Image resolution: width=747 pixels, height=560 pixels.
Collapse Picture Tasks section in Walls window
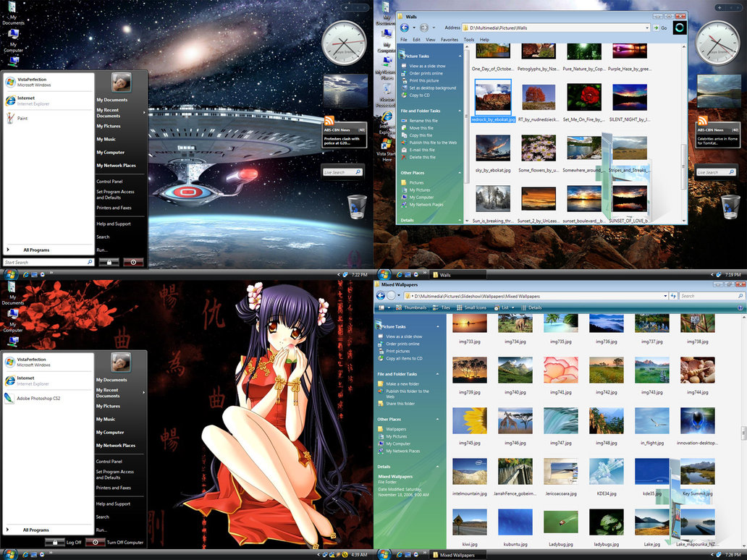(x=460, y=56)
